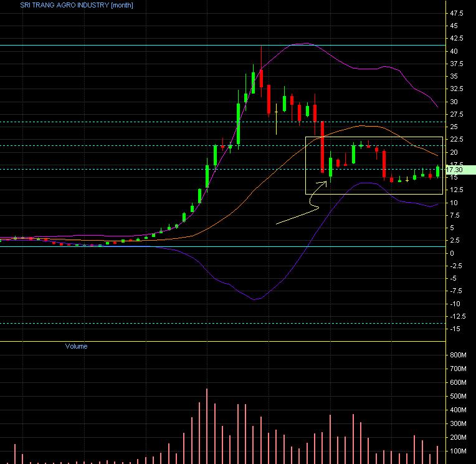Viewport: 476px width, 464px height.
Task: Click the 45 price axis label
Action: click(x=454, y=26)
